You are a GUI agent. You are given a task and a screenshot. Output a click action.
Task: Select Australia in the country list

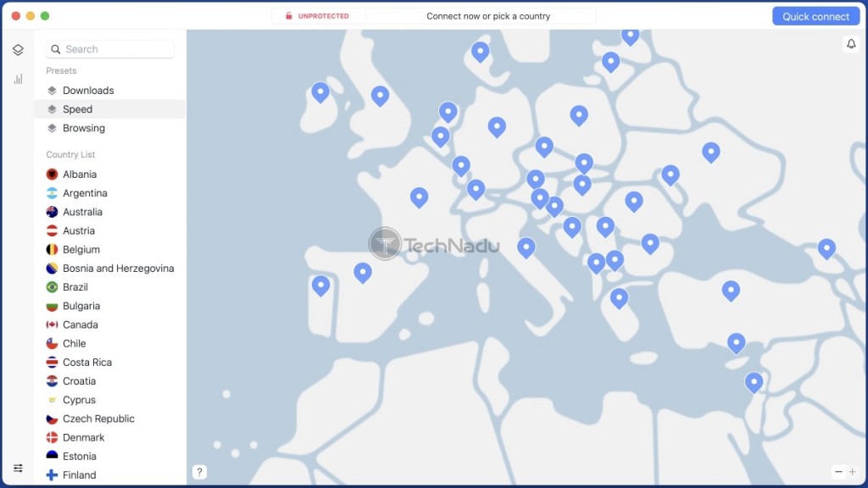109,212
